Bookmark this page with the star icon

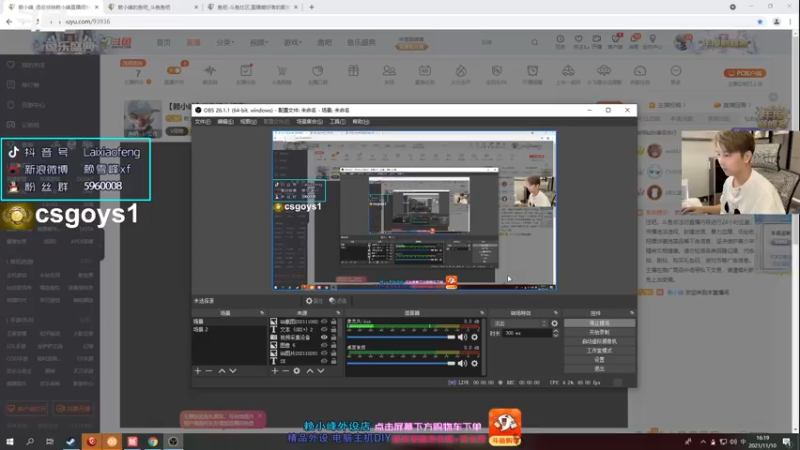pos(760,21)
